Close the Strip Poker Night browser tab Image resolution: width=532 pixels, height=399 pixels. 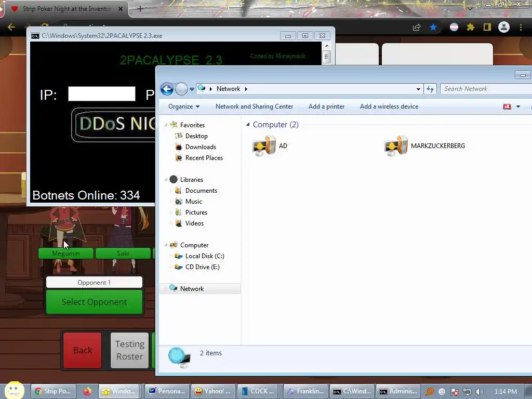tap(121, 9)
